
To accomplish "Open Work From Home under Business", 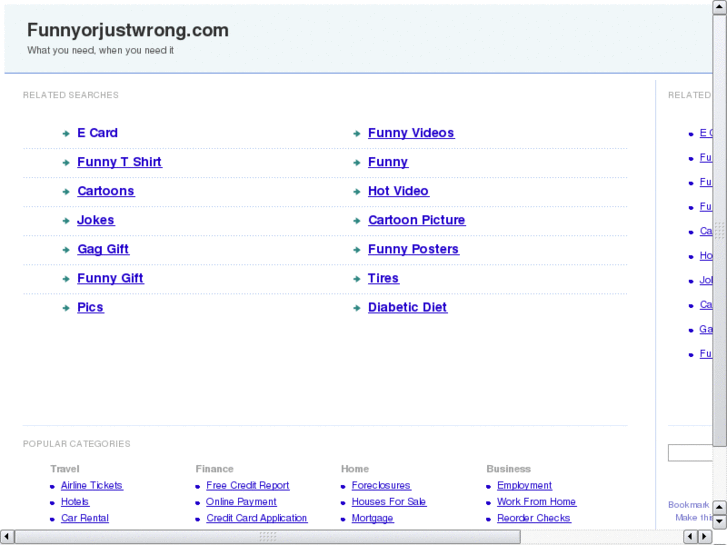I will click(x=536, y=502).
